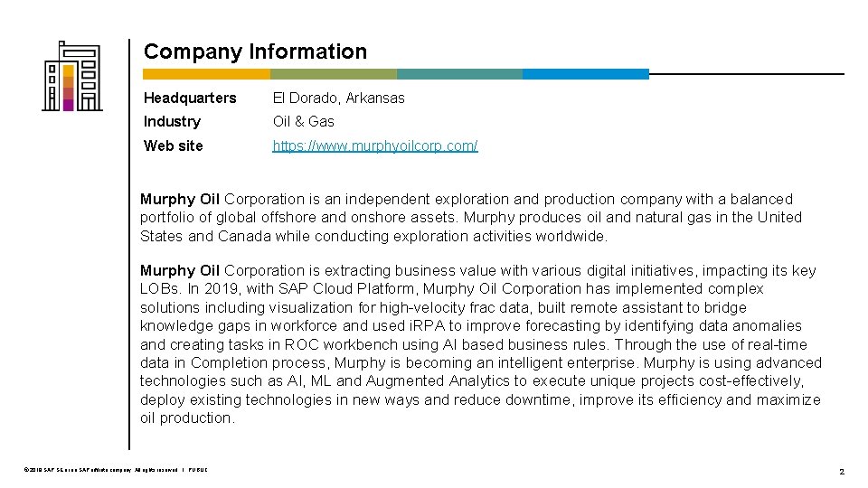Click the Web site label
This screenshot has width=868, height=488.
(174, 145)
